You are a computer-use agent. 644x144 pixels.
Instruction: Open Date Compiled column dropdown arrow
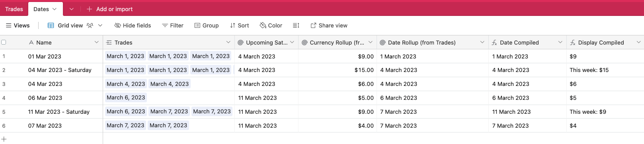pyautogui.click(x=560, y=42)
